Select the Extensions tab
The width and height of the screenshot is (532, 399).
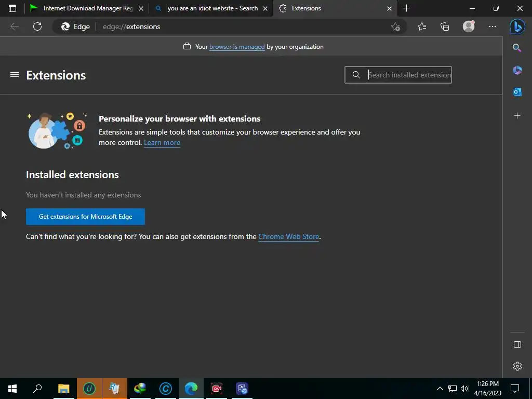coord(335,8)
